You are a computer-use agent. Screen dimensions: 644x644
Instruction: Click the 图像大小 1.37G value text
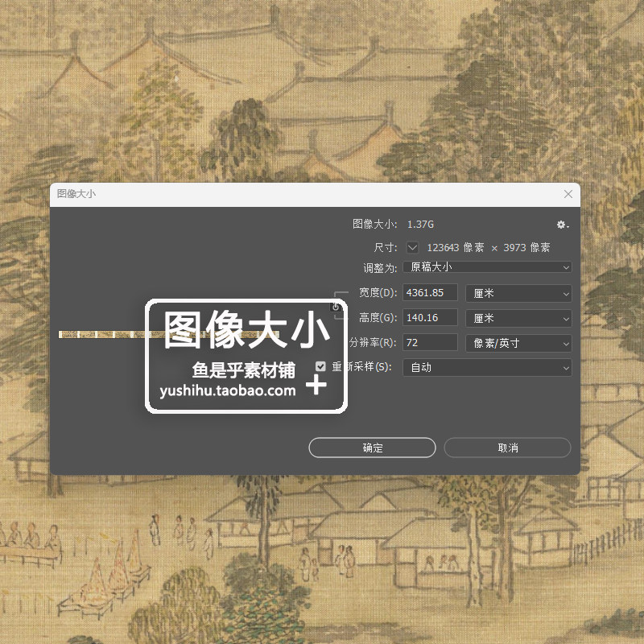tap(420, 225)
